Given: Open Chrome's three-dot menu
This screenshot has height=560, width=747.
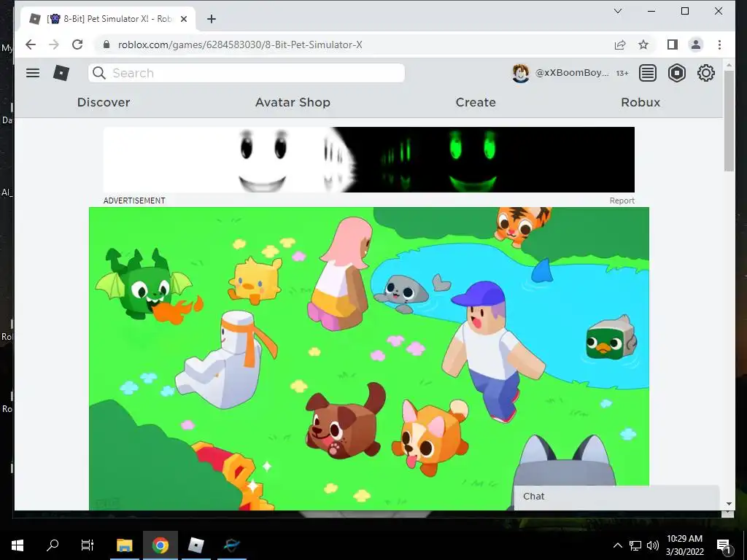Looking at the screenshot, I should pyautogui.click(x=719, y=44).
